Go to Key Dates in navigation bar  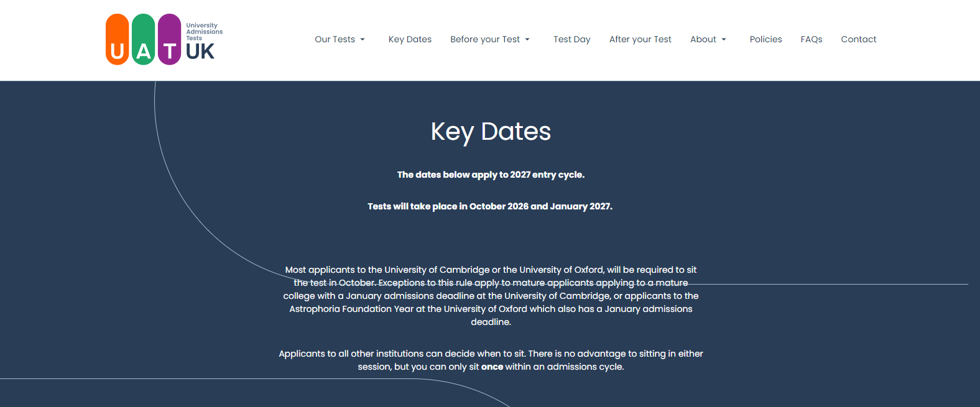click(410, 39)
